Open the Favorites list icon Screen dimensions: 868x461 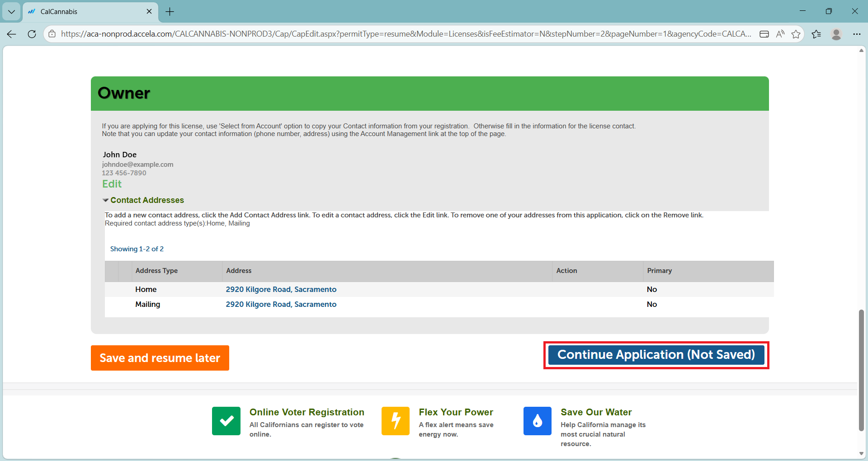coord(816,34)
